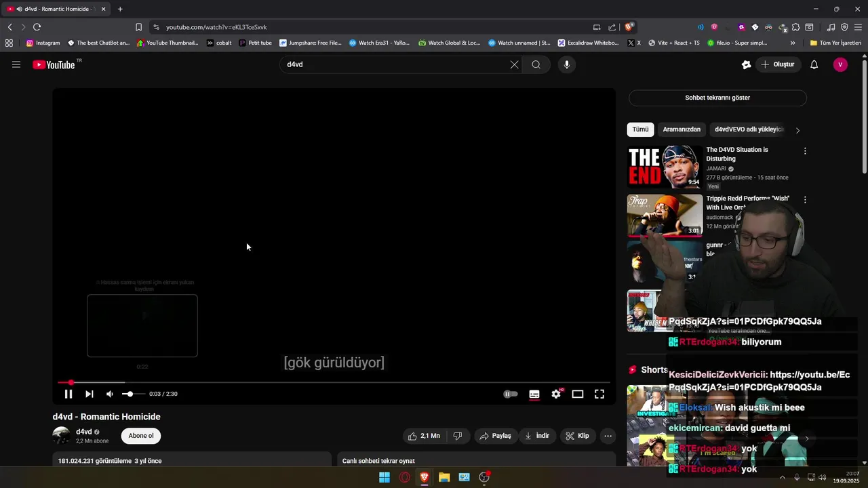Start voice search with the microphone
Viewport: 868px width, 488px height.
click(x=567, y=64)
